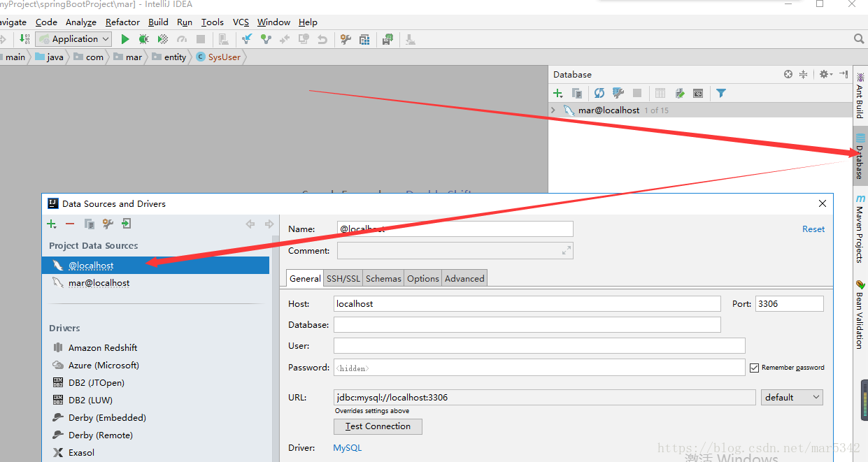The image size is (868, 462).
Task: Open the Code menu
Action: [x=46, y=22]
